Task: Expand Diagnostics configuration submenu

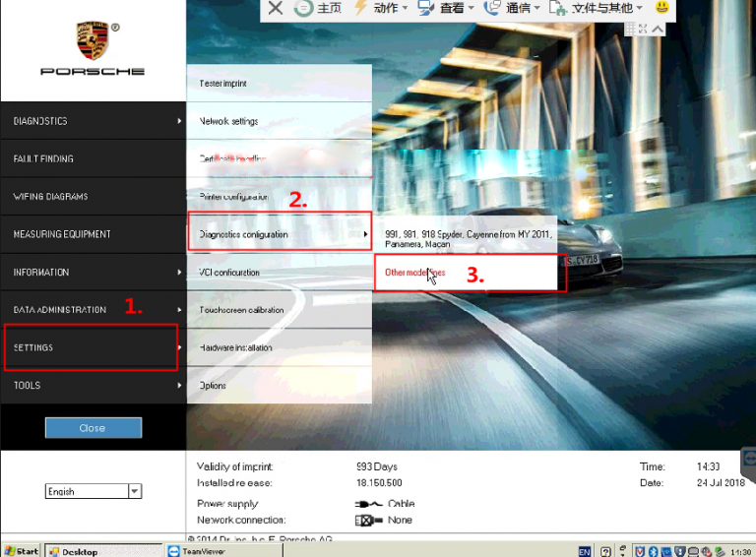Action: (280, 234)
